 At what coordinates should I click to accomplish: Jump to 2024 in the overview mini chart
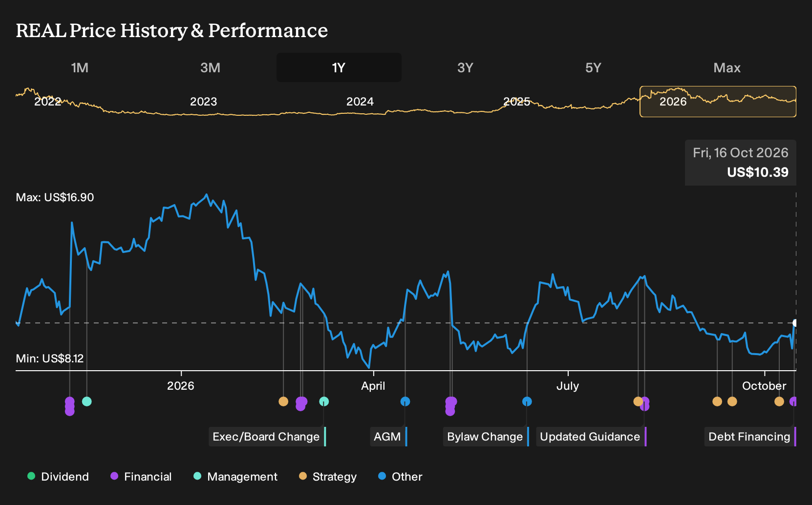pos(360,102)
